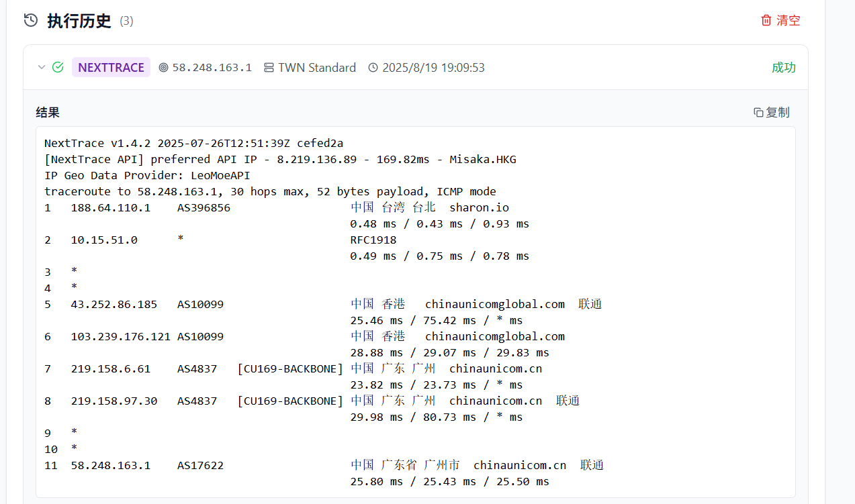The width and height of the screenshot is (855, 504).
Task: Click the green 成功 status label
Action: pyautogui.click(x=783, y=68)
